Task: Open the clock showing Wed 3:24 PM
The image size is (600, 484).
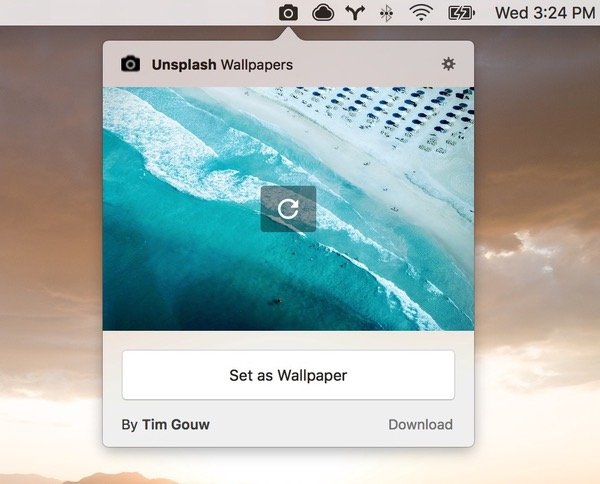Action: click(545, 13)
